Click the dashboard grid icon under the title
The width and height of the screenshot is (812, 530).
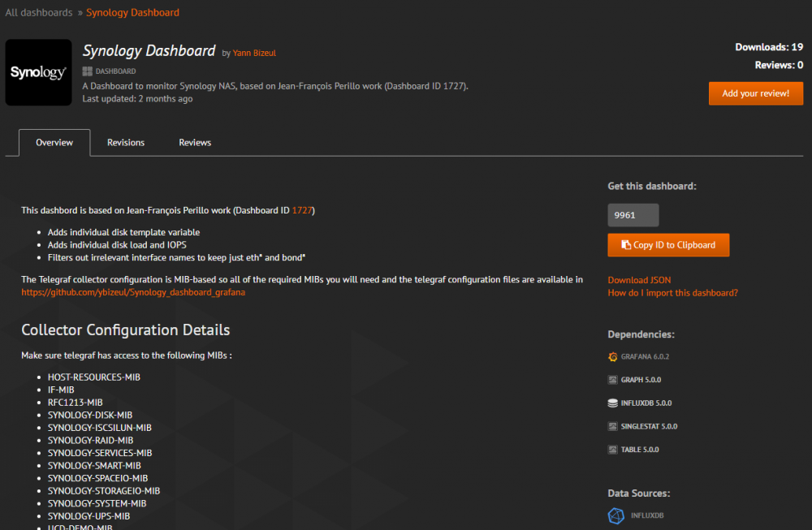(87, 71)
